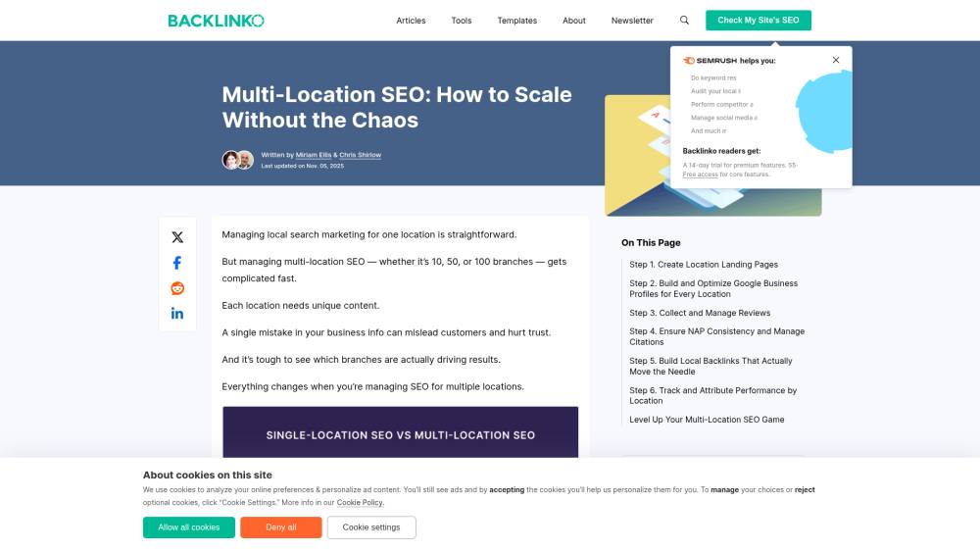Open Cookie settings
Viewport: 980px width, 551px height.
pos(371,527)
